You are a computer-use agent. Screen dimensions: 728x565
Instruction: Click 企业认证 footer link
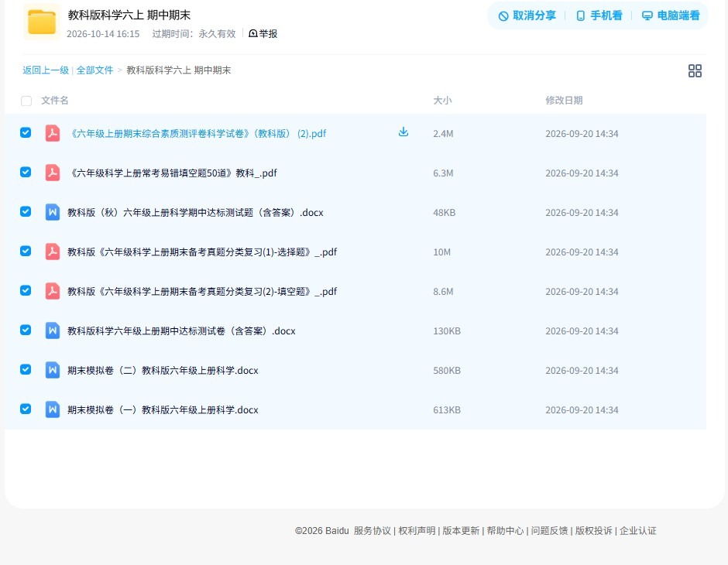[x=638, y=531]
